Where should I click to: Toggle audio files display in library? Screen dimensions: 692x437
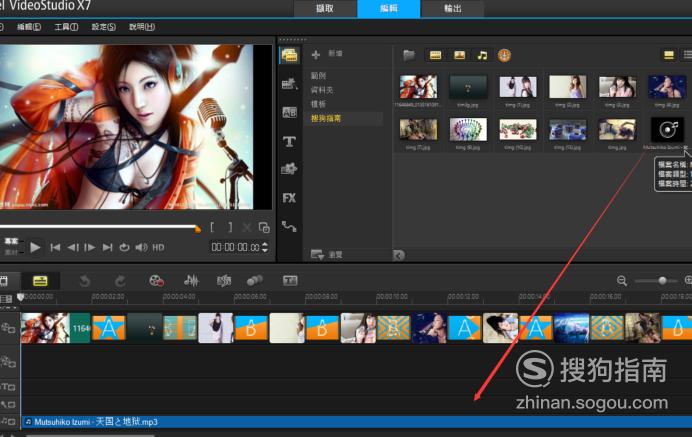tap(482, 55)
